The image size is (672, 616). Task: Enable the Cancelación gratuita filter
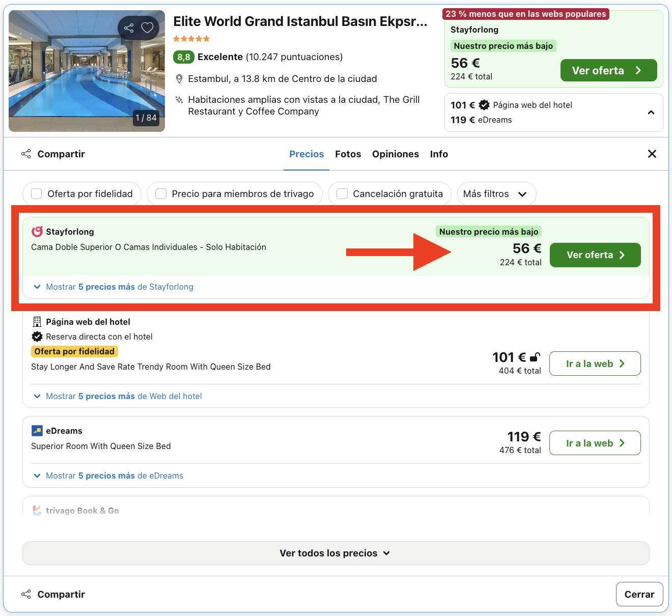pos(342,193)
